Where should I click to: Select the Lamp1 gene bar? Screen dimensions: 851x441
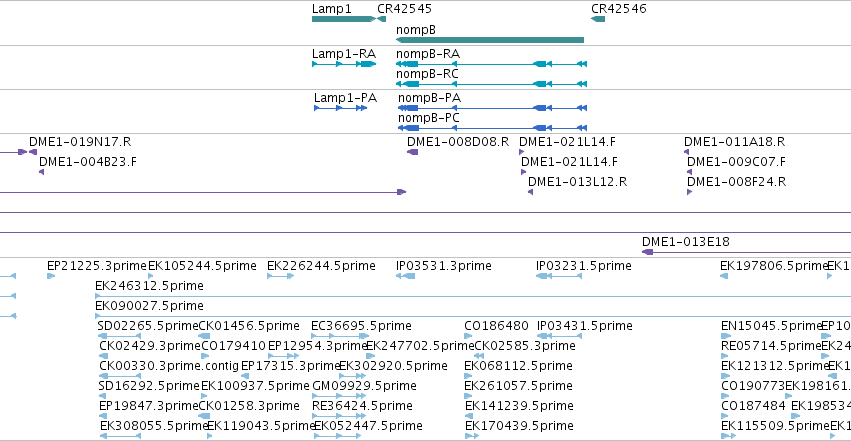click(x=344, y=19)
